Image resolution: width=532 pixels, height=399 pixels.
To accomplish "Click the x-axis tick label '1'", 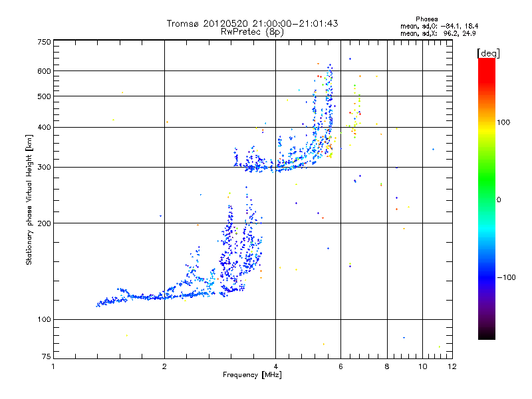I will point(53,366).
